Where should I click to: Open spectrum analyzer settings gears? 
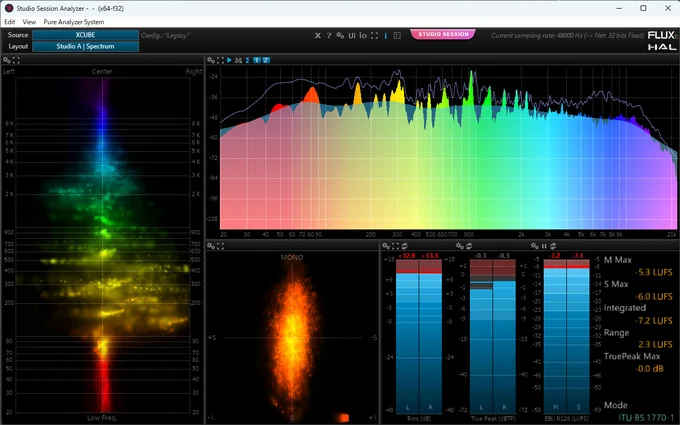[211, 60]
